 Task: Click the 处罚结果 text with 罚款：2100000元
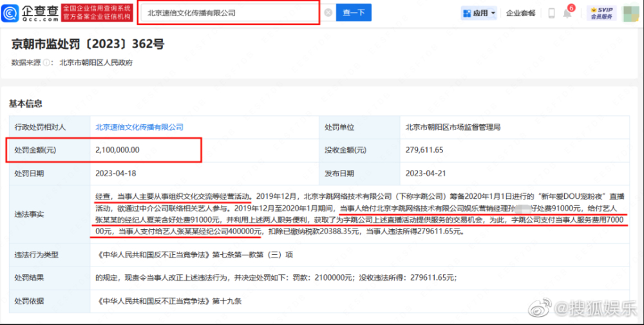coord(276,278)
